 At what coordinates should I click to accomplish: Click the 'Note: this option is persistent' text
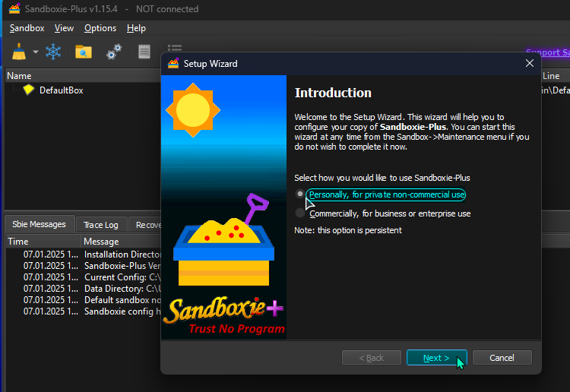pos(348,230)
